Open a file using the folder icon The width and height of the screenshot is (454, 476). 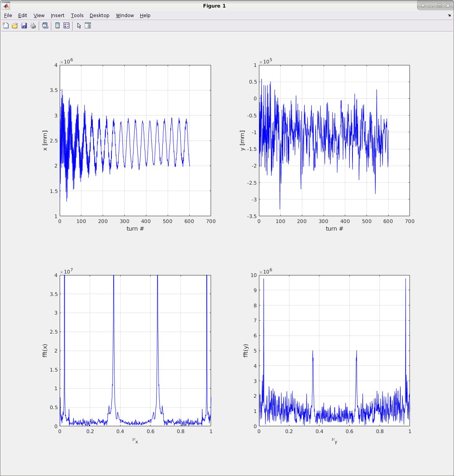pyautogui.click(x=15, y=25)
